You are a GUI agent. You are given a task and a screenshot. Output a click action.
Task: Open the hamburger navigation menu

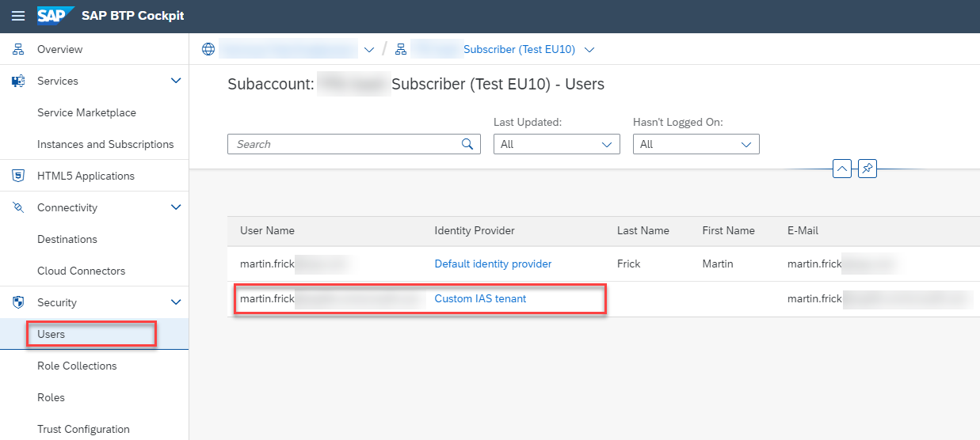tap(17, 16)
